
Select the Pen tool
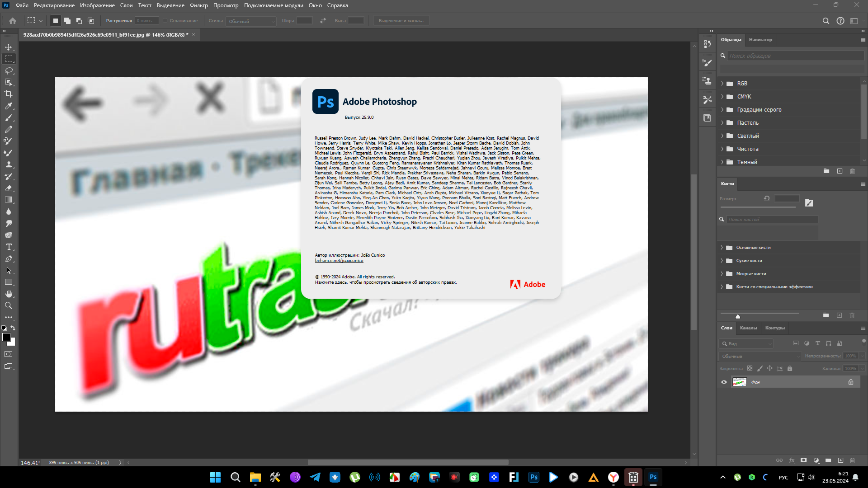[x=9, y=258]
